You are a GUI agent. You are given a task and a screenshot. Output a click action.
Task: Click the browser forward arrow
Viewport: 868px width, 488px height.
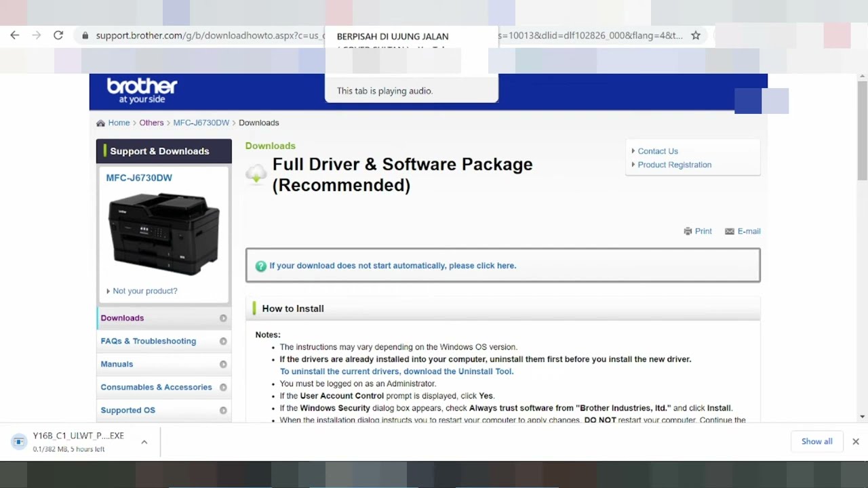[x=37, y=35]
